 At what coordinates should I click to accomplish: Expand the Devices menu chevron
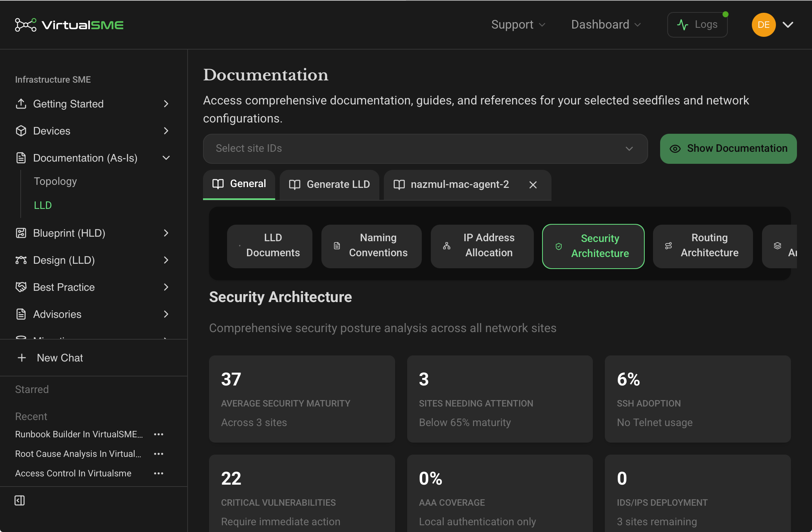click(x=166, y=131)
